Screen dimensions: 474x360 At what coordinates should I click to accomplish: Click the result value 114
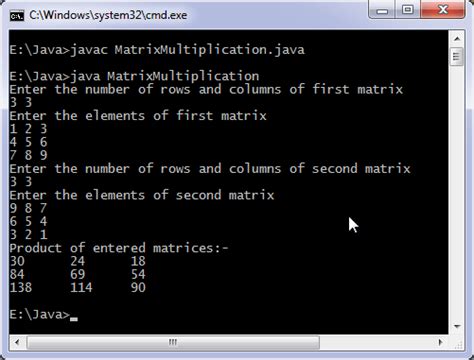coord(81,287)
